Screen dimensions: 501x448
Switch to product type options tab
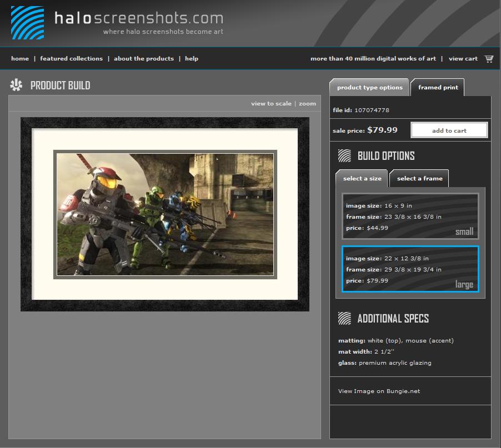pos(369,87)
